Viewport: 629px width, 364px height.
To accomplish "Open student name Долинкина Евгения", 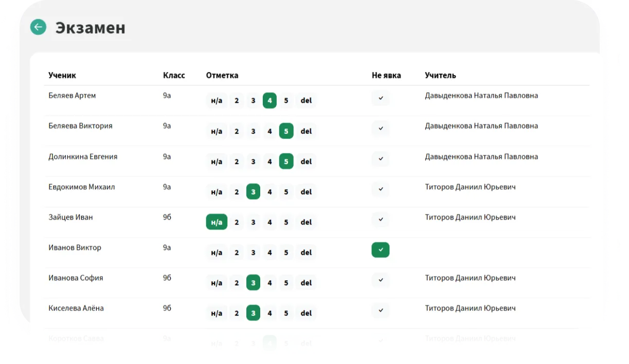I will (x=83, y=157).
